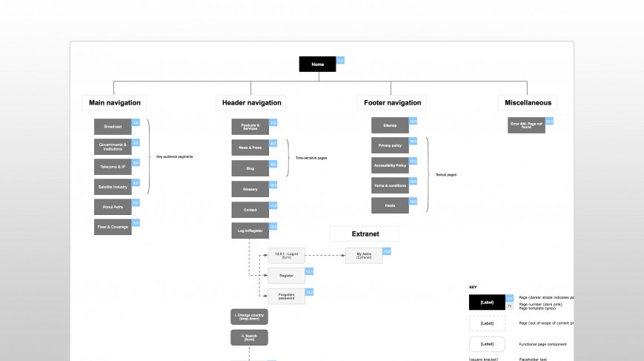Click the Log in/Register box
644x361 pixels.
(x=250, y=231)
